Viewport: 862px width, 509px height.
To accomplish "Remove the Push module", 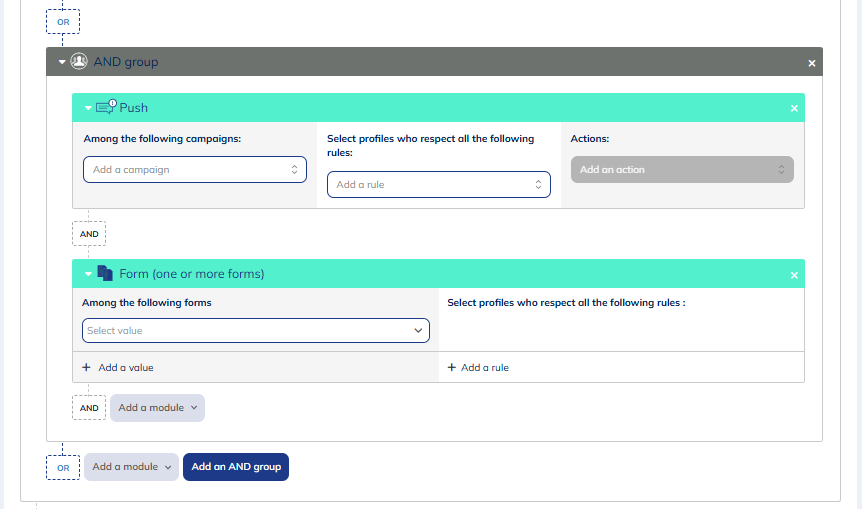I will (794, 108).
